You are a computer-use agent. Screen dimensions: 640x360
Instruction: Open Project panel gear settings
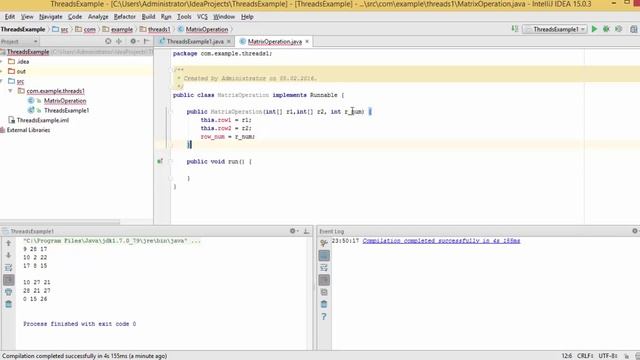tap(133, 41)
